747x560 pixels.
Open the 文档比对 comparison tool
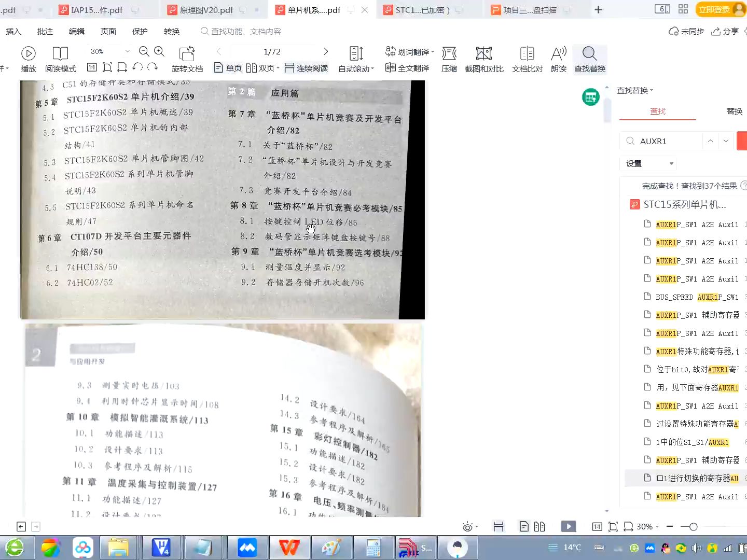coord(527,58)
